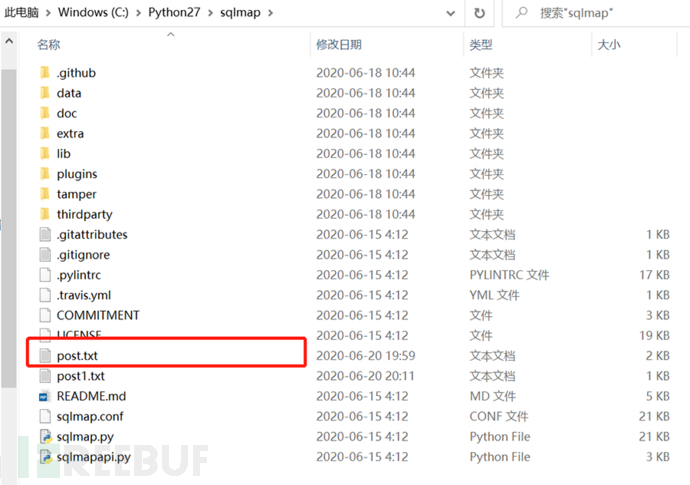Click the post1.txt file icon

click(45, 376)
